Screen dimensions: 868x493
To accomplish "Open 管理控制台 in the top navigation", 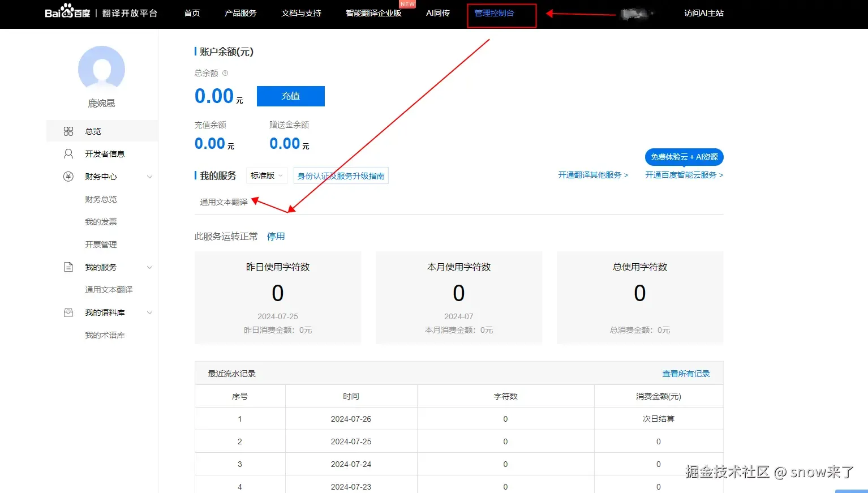I will [495, 13].
